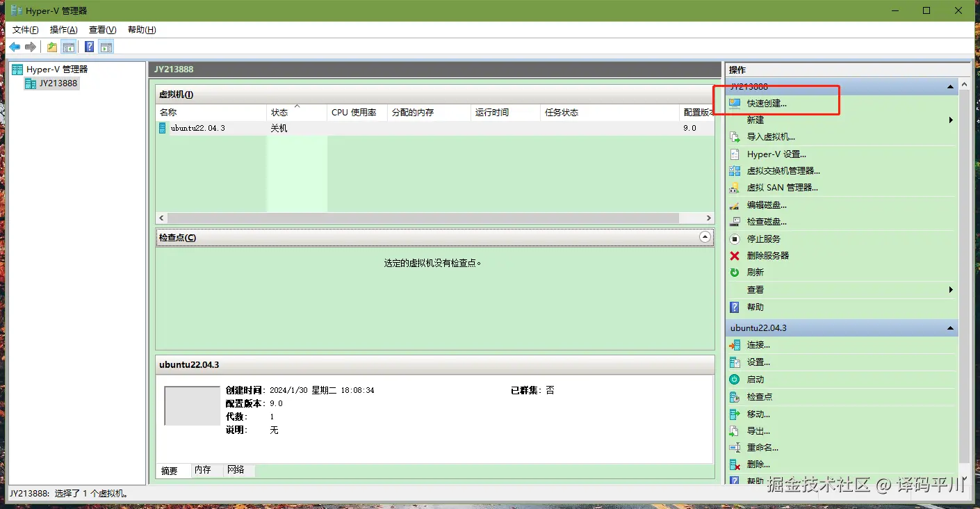
Task: Sort by the 状态 column header
Action: point(297,112)
